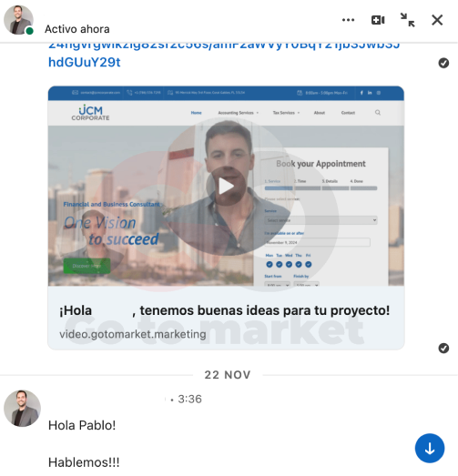Screen dimensions: 458x476
Task: Open the hdGUuY29t blue link text
Action: point(85,62)
